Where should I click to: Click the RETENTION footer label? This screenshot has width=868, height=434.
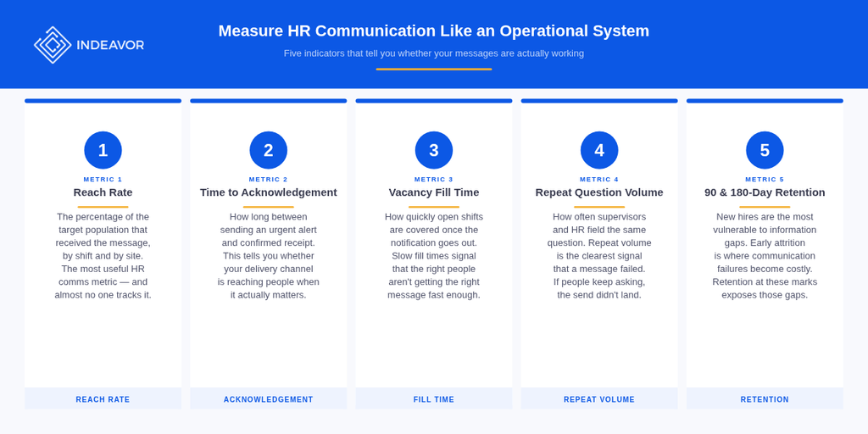coord(765,399)
